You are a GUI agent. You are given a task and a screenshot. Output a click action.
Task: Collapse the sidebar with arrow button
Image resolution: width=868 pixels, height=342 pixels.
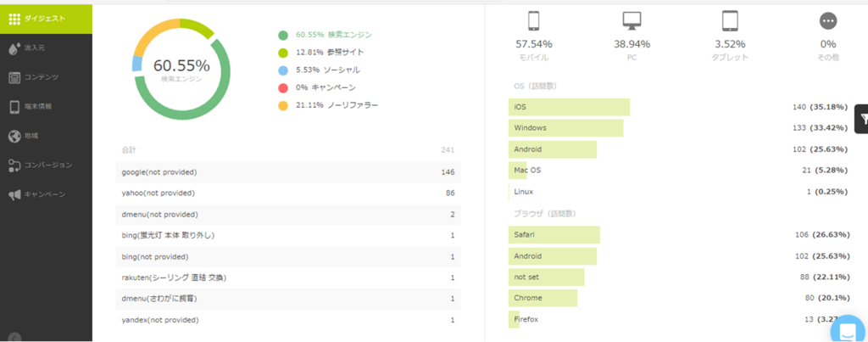[x=14, y=337]
